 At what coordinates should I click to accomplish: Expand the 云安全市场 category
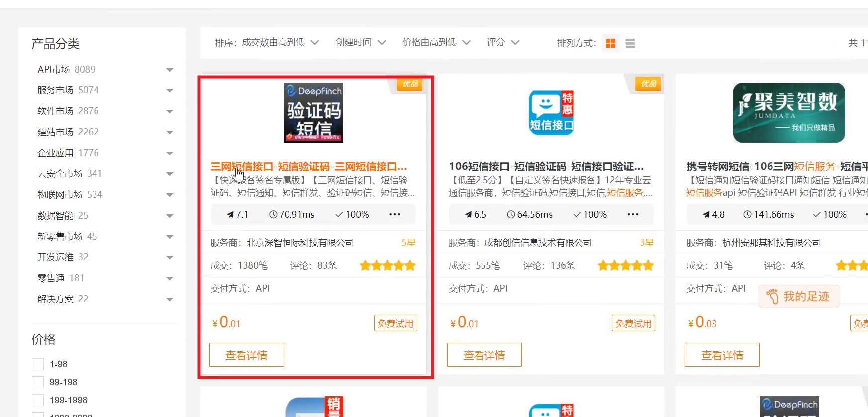[170, 174]
